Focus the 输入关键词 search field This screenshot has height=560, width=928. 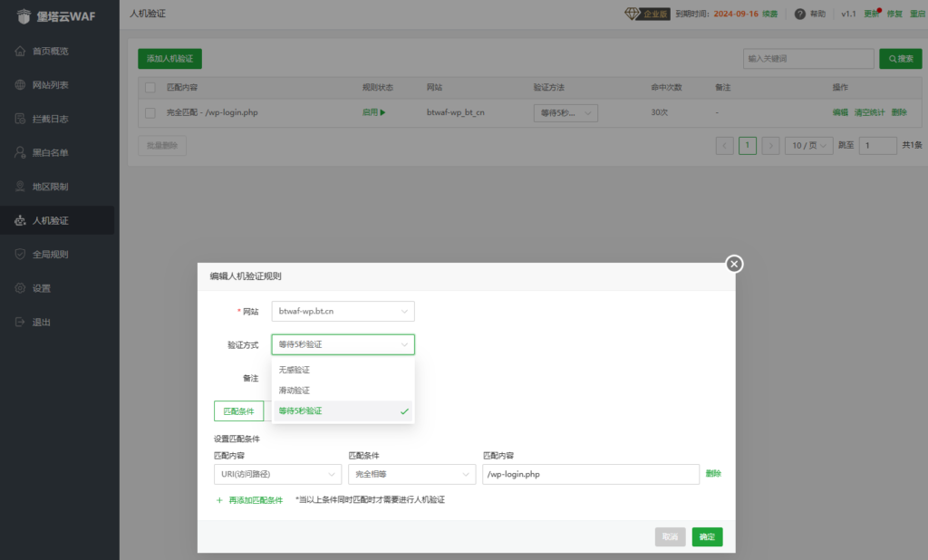pos(808,59)
